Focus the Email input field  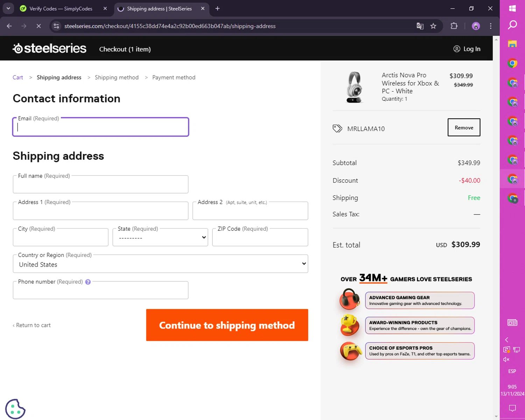click(x=101, y=127)
